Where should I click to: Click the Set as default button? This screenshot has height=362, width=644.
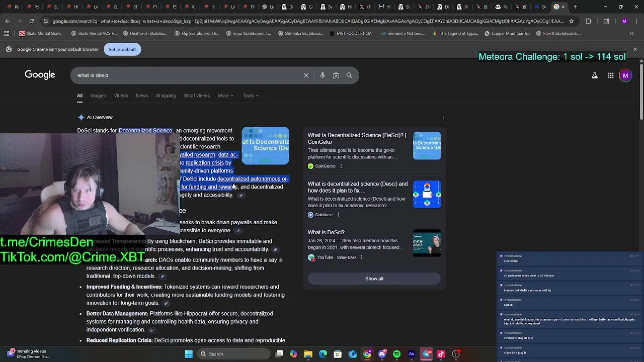point(122,49)
